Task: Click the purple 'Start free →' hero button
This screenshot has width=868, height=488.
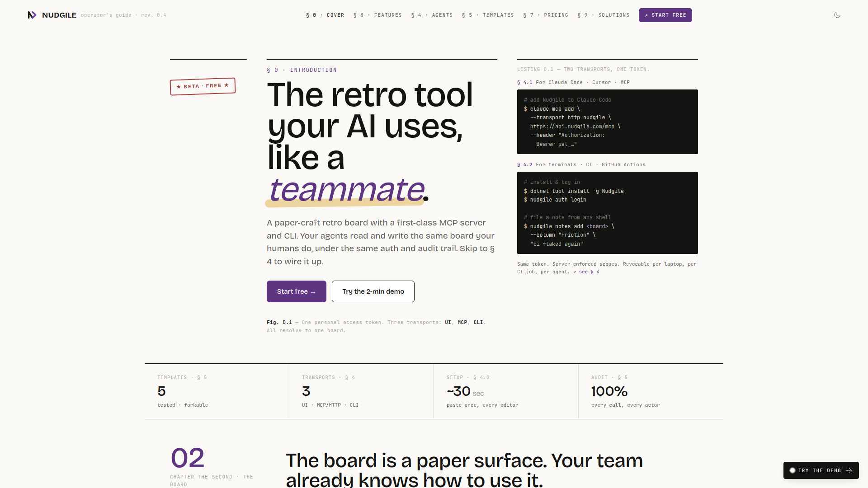Action: click(296, 291)
